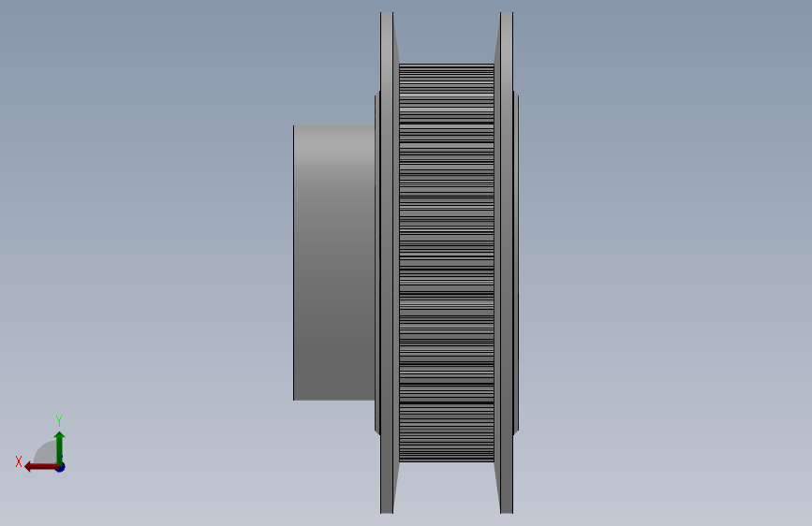Click the blue Z axis dot on the triad
The image size is (812, 526).
pyautogui.click(x=61, y=467)
